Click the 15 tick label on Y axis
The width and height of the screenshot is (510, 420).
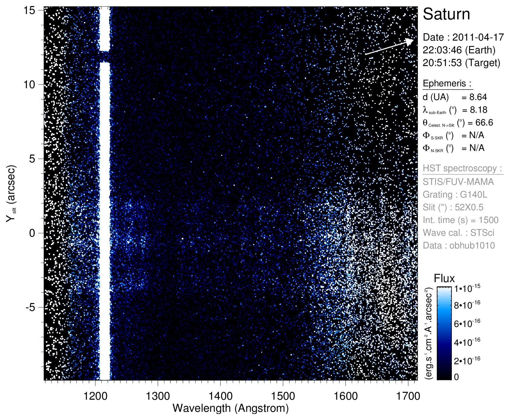coord(29,10)
